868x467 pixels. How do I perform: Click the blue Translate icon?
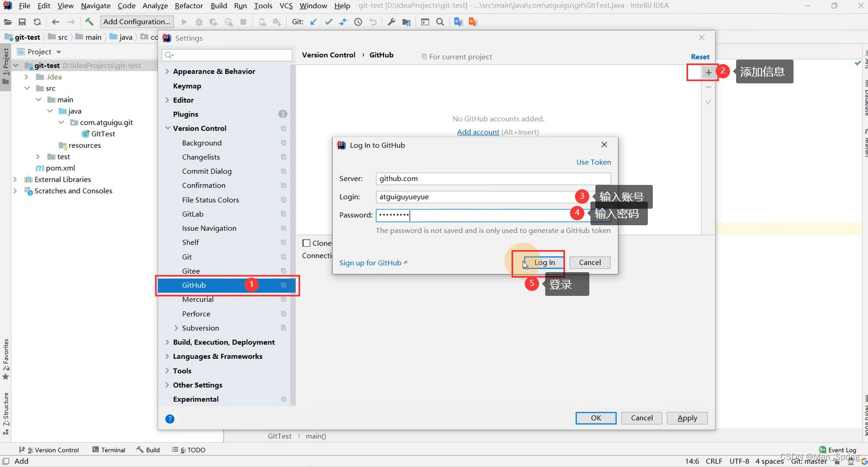pos(458,22)
